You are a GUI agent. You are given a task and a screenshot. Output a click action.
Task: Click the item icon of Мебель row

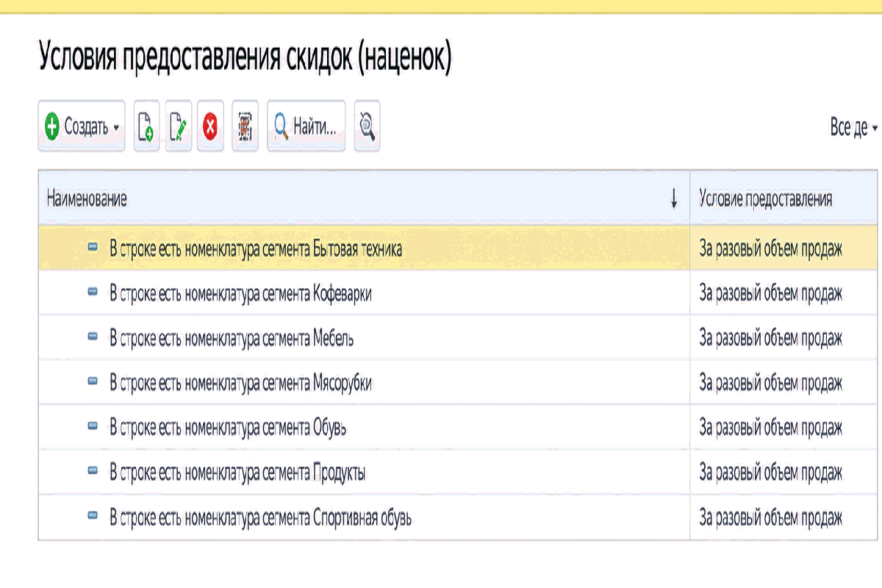93,337
